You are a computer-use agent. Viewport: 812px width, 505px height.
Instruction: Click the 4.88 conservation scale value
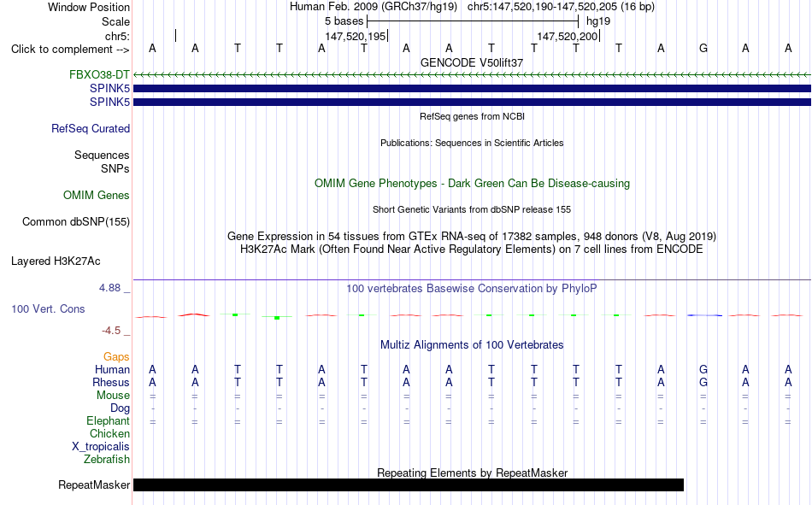click(110, 287)
